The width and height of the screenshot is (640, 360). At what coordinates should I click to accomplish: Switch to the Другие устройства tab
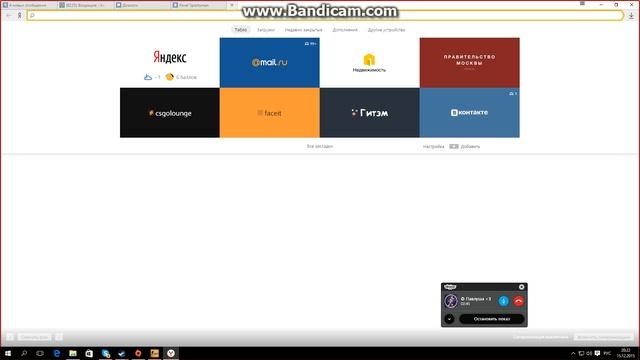pyautogui.click(x=386, y=30)
